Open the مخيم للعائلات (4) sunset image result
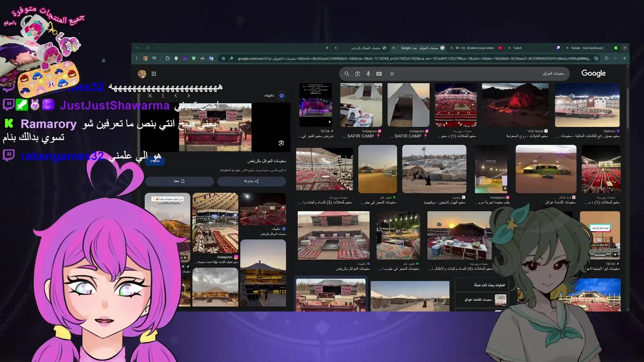644x362 pixels. (459, 235)
